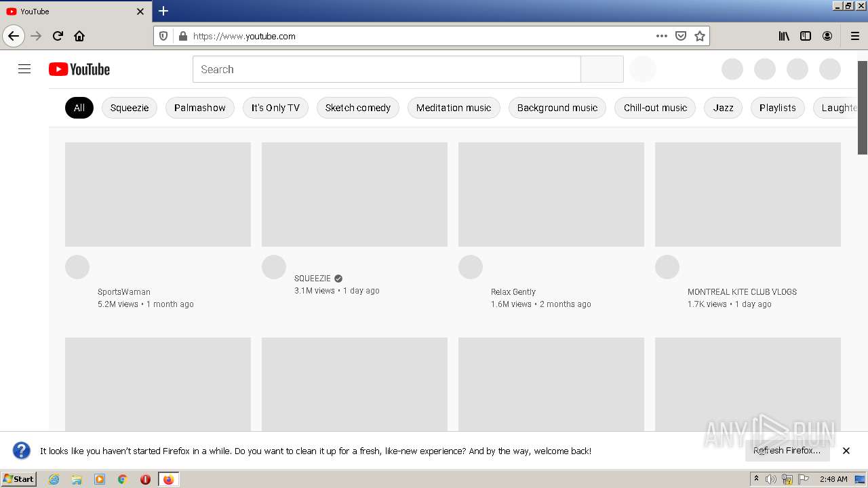This screenshot has height=488, width=868.
Task: Open Firefox account icon
Action: (x=827, y=36)
